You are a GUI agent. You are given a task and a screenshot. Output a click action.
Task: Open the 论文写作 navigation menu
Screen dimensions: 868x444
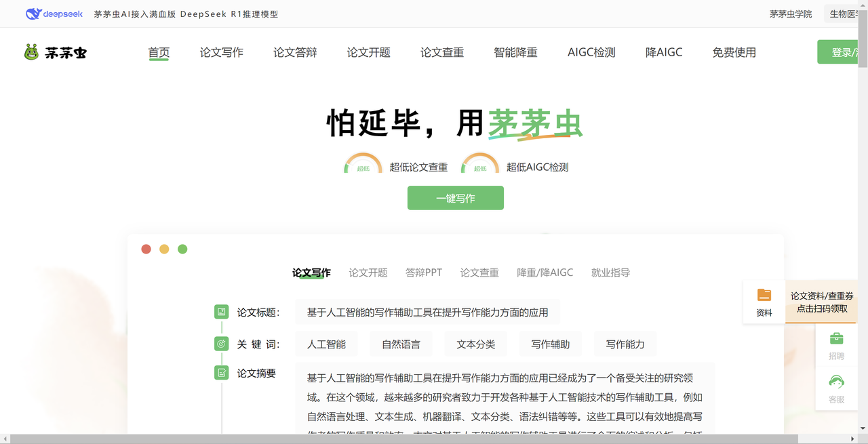(221, 52)
